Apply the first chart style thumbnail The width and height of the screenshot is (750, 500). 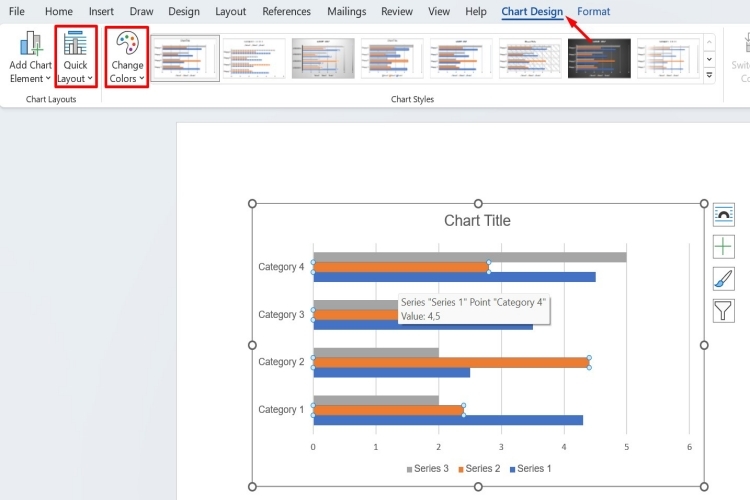coord(185,58)
